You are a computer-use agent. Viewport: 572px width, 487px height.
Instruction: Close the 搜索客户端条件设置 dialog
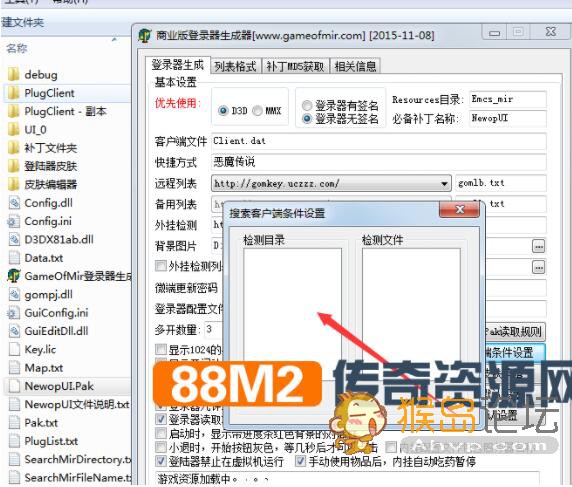459,210
